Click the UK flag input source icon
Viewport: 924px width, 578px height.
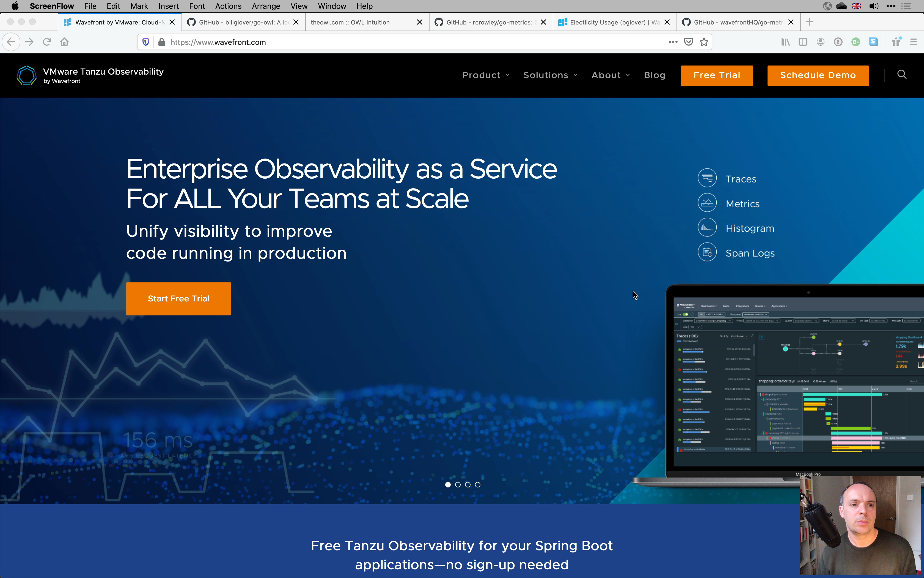point(856,6)
